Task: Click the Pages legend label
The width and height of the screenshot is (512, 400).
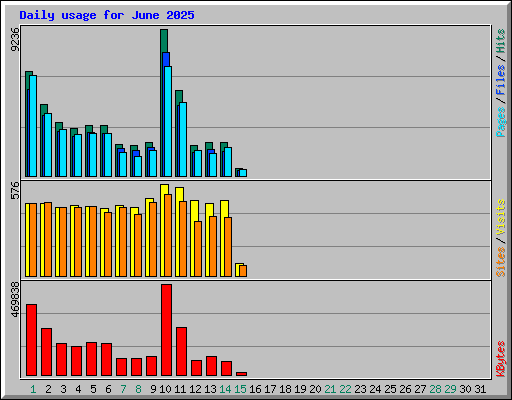Action: pos(500,122)
